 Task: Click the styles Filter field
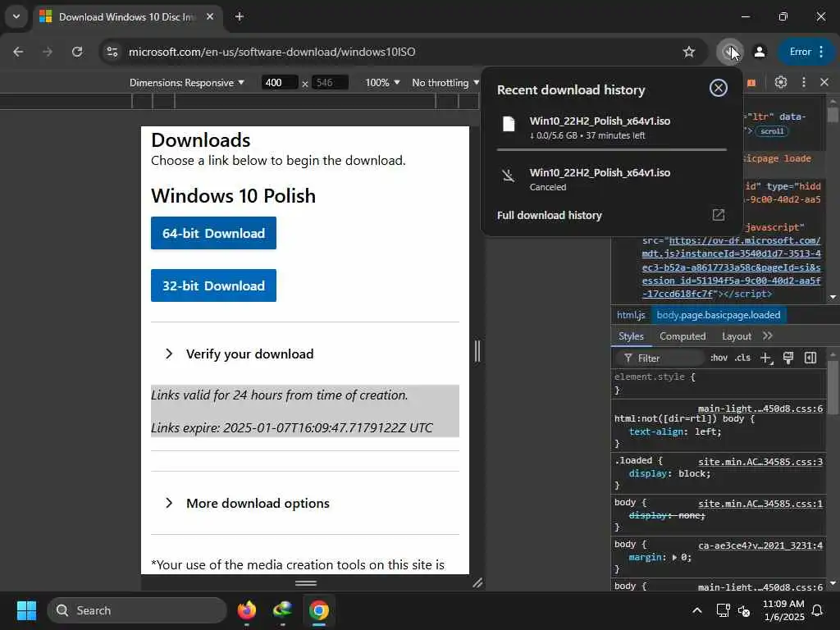(660, 358)
